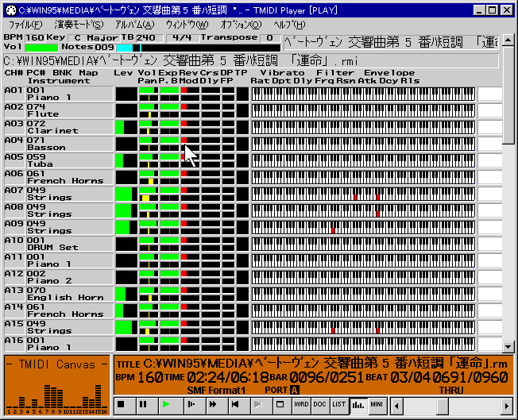Screen dimensions: 518x420
Task: Click the THRU status label
Action: [x=451, y=391]
